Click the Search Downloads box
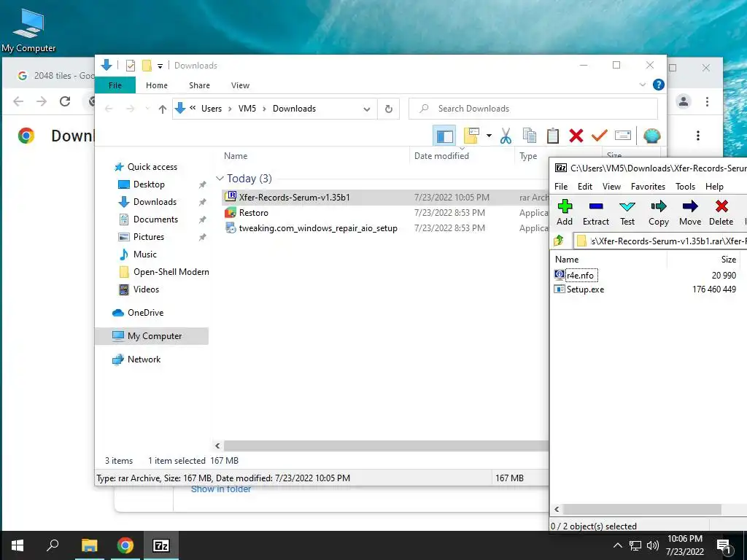747x560 pixels. (533, 109)
